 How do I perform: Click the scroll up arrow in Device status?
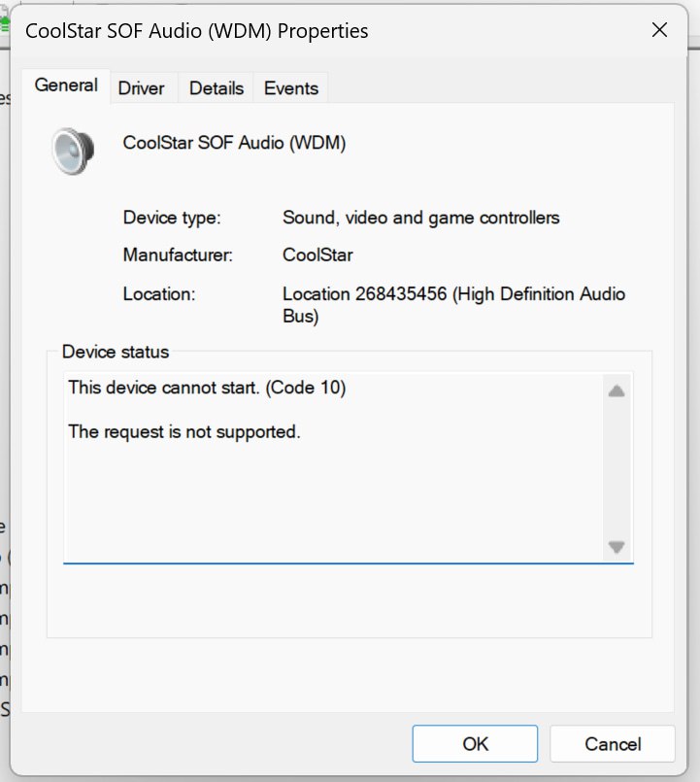616,391
